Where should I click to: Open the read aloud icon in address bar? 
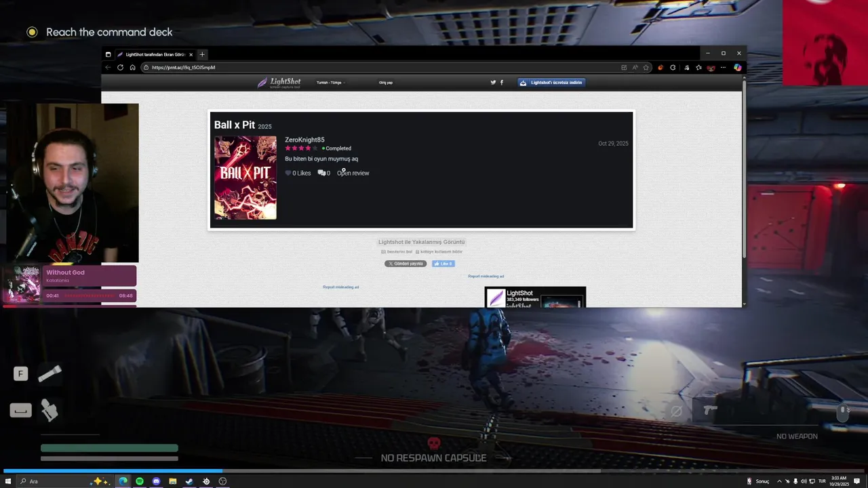(x=635, y=68)
